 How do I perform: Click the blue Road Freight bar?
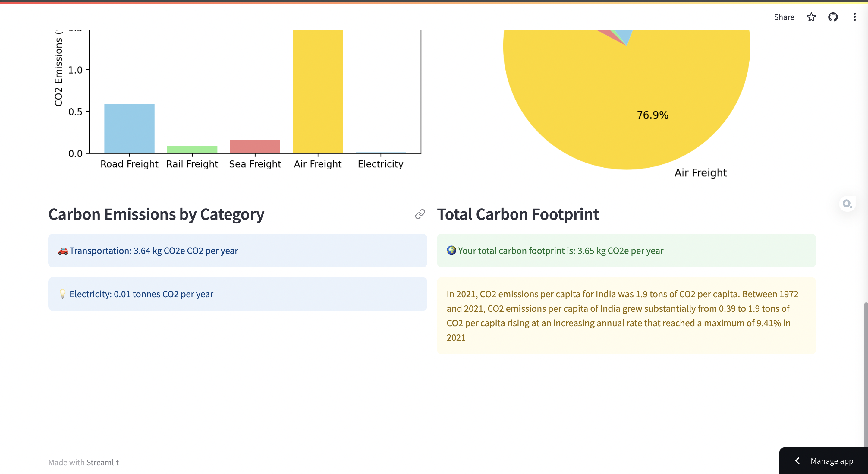[129, 128]
